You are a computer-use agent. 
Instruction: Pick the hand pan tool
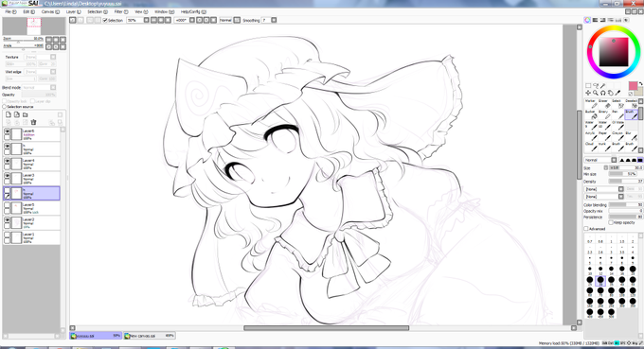[x=610, y=93]
